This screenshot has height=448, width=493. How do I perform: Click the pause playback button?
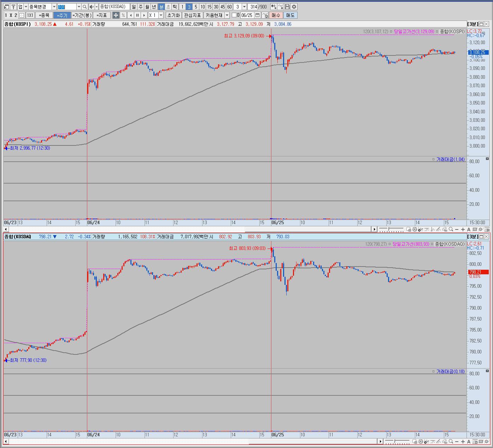coord(137,15)
